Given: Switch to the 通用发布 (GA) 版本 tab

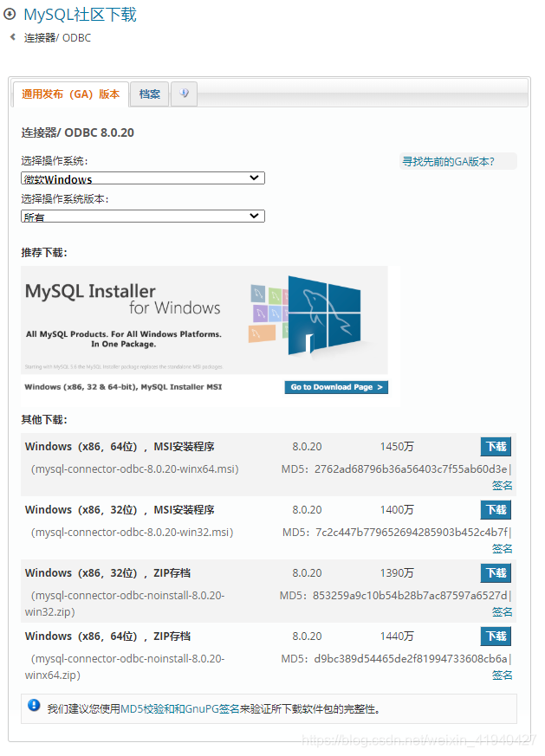Looking at the screenshot, I should pyautogui.click(x=70, y=94).
